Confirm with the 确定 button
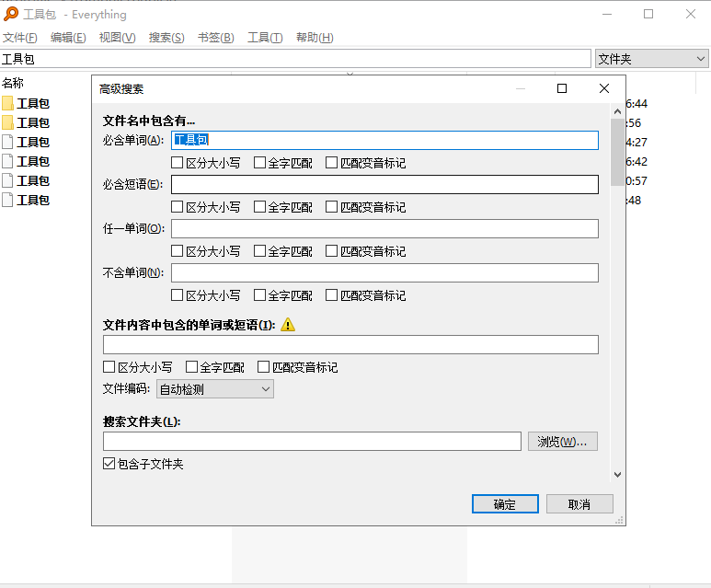The image size is (711, 588). click(505, 504)
